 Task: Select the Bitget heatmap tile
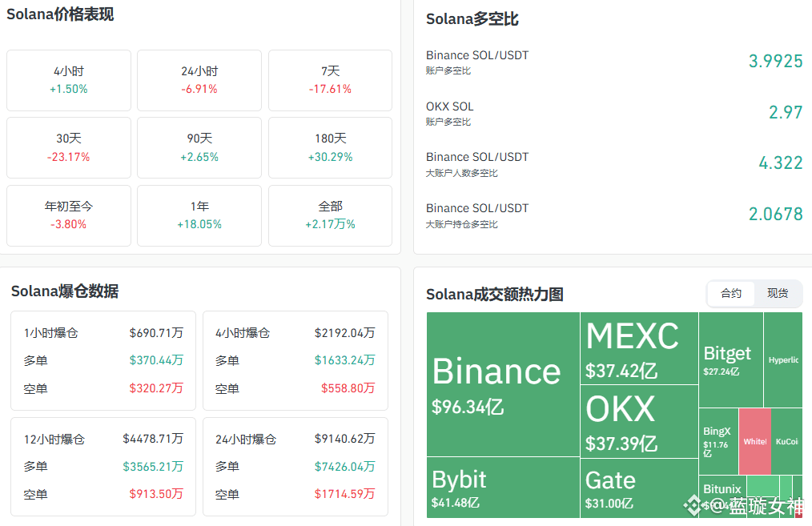point(730,359)
